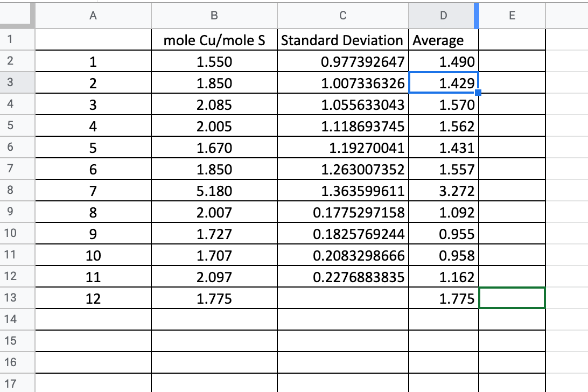Select column header D
Screen dimensions: 588x392
point(444,16)
